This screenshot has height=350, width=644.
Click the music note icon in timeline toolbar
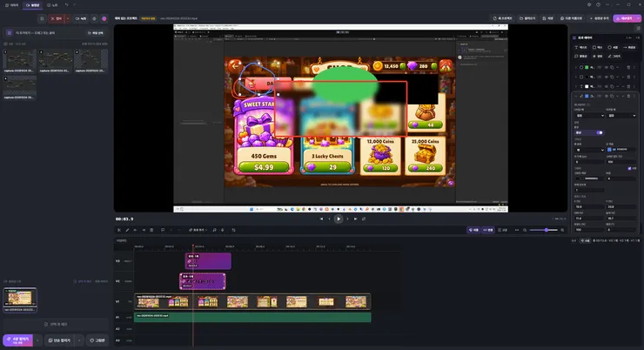pos(214,230)
